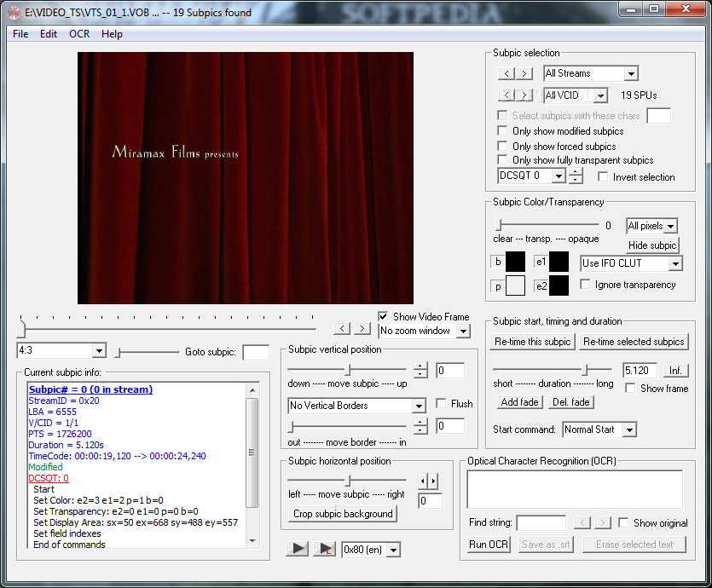Check Show frame in timing panel
712x588 pixels.
[x=630, y=388]
